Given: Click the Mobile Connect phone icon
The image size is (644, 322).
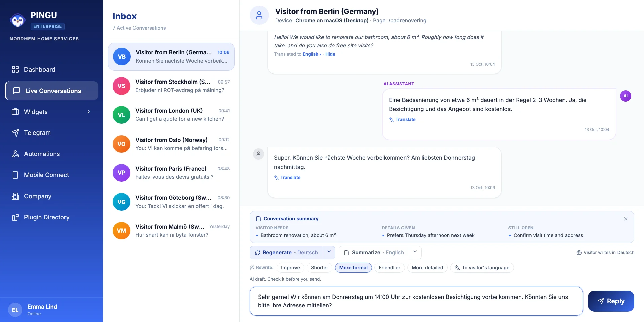Looking at the screenshot, I should (x=15, y=175).
